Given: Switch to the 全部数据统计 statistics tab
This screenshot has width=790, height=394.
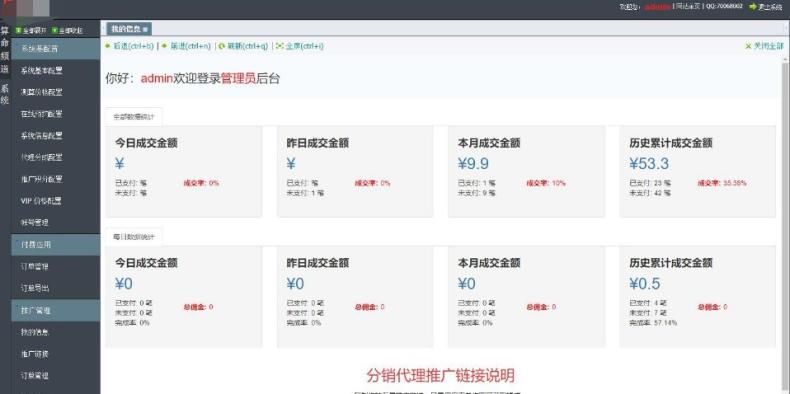Looking at the screenshot, I should point(134,117).
